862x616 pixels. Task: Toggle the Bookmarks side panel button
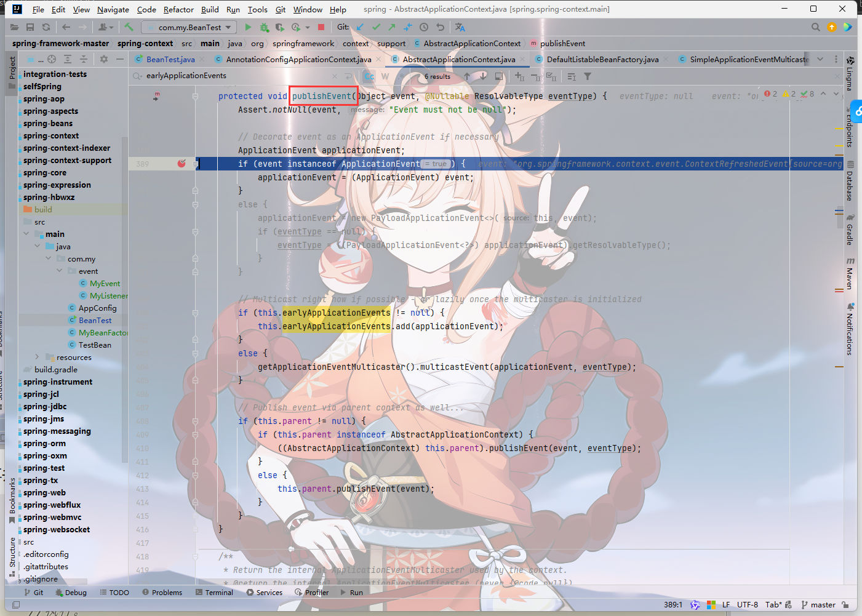pyautogui.click(x=12, y=500)
